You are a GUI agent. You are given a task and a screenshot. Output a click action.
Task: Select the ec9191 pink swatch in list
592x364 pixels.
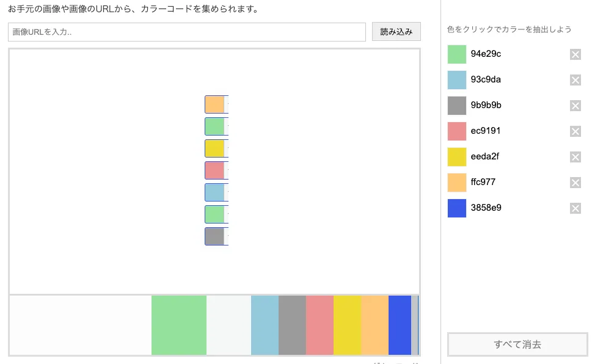click(x=457, y=131)
